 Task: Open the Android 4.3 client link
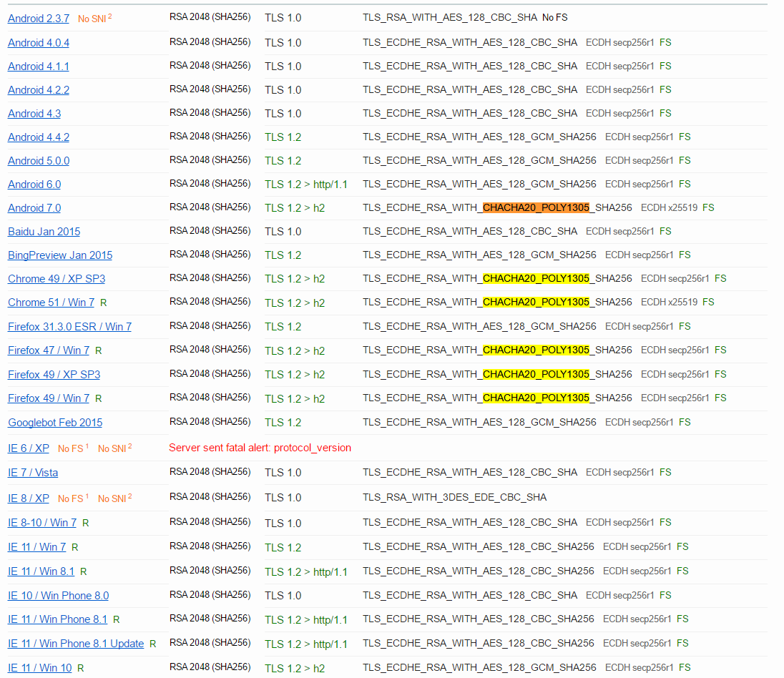pyautogui.click(x=34, y=114)
